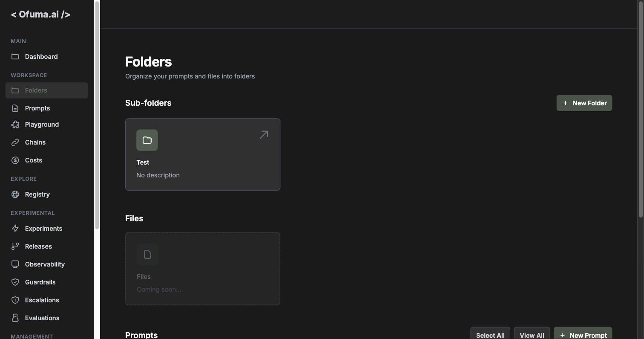
Task: Click the 'Files' section heading
Action: [134, 219]
